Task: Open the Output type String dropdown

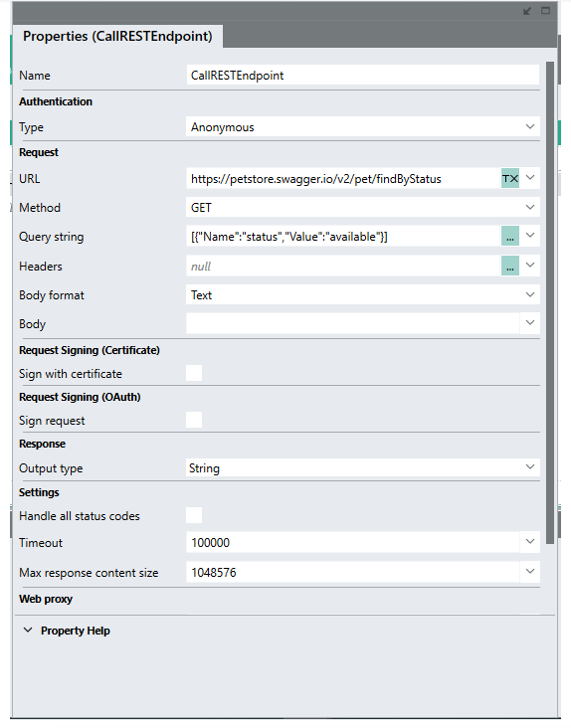Action: [x=362, y=467]
